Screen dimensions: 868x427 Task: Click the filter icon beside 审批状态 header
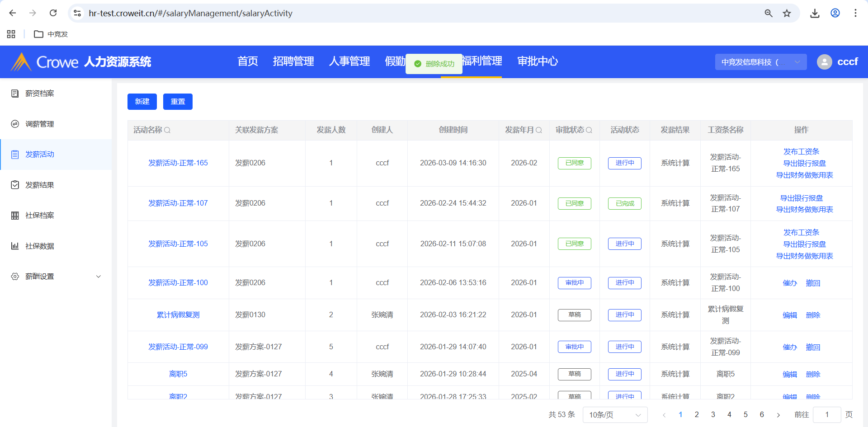click(x=589, y=130)
